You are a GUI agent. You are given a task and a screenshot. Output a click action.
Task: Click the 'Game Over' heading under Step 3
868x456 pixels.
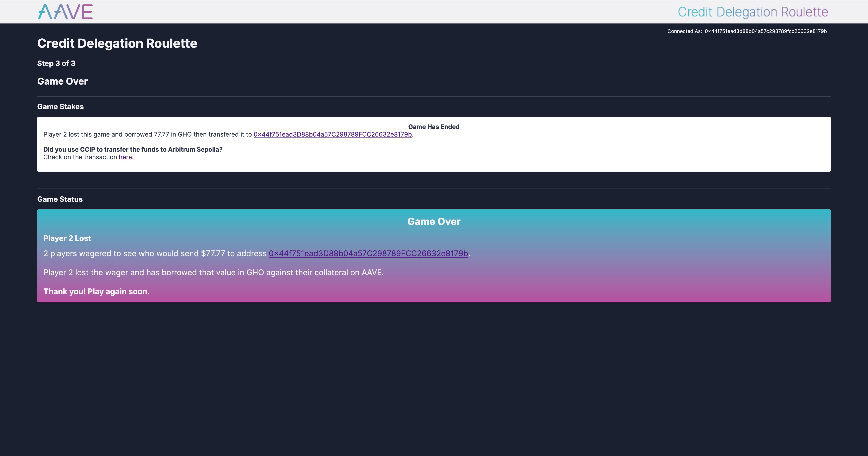(x=62, y=81)
